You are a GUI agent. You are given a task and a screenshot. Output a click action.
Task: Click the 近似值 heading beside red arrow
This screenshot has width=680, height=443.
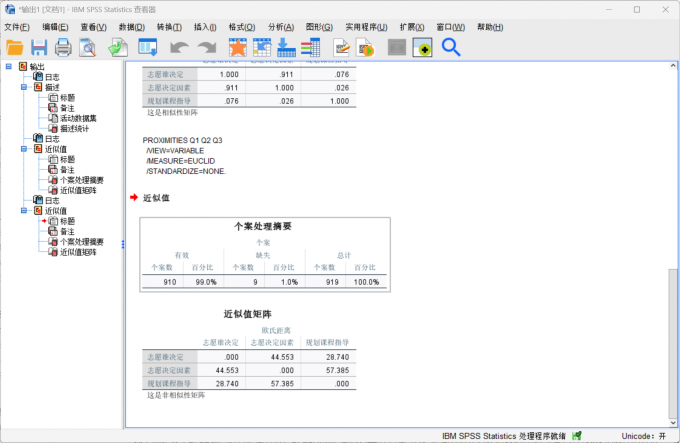[156, 198]
